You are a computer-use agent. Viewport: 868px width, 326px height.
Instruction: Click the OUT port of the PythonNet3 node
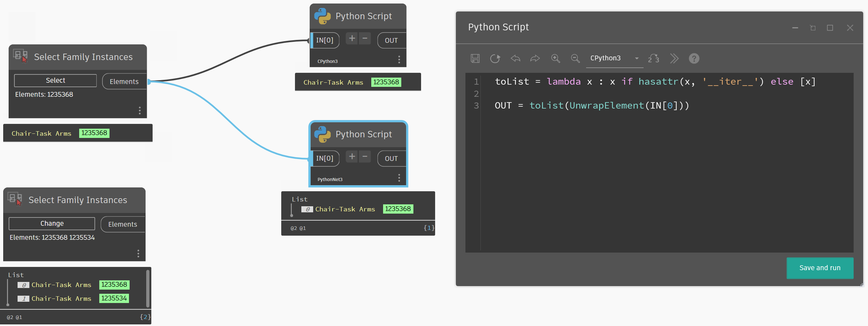(x=391, y=158)
